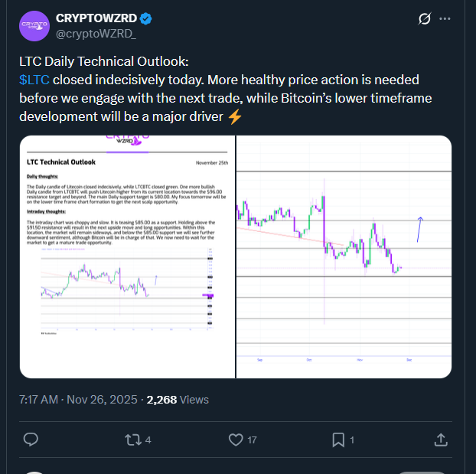Viewport: 476px width, 474px height.
Task: Click the blue verified checkmark badge
Action: pos(145,18)
